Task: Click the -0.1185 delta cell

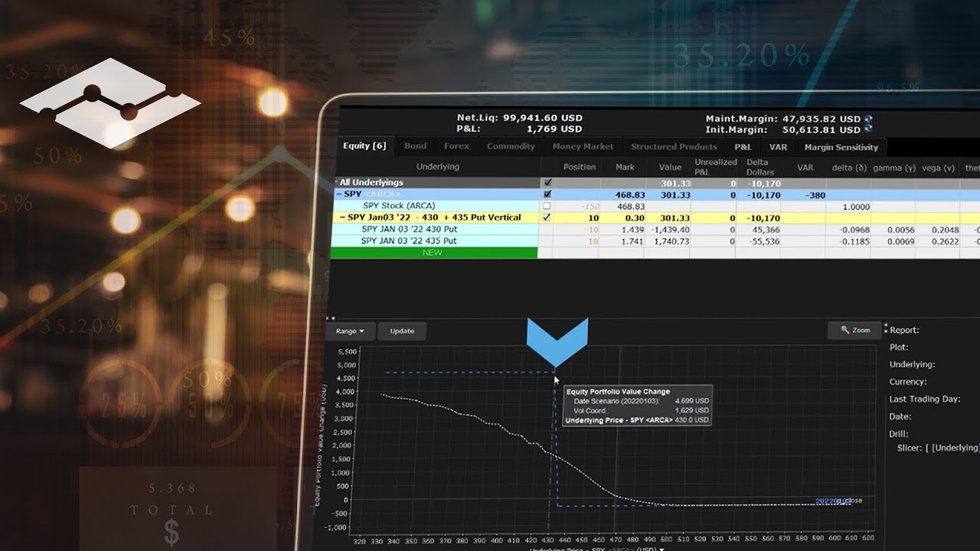Action: coord(854,241)
